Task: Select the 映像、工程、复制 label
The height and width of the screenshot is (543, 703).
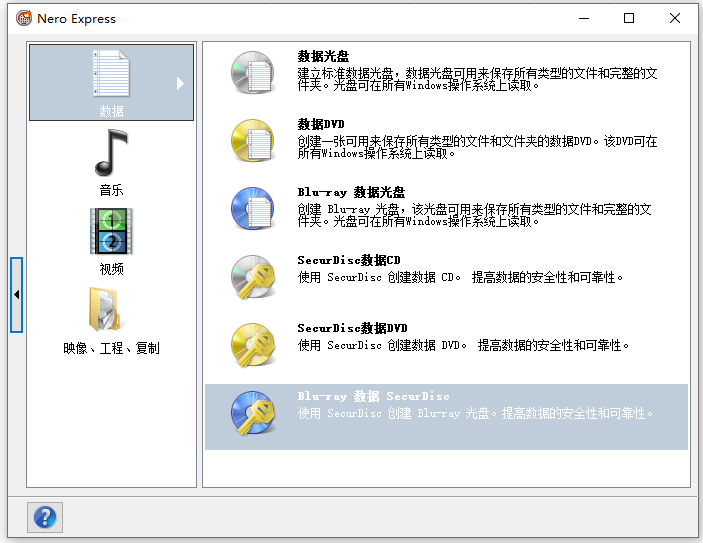Action: pos(111,348)
